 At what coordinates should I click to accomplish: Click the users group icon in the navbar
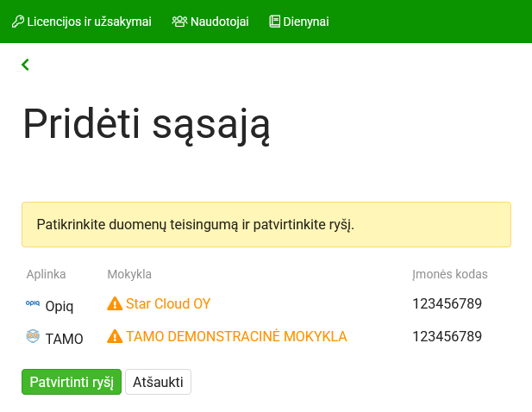[x=179, y=22]
